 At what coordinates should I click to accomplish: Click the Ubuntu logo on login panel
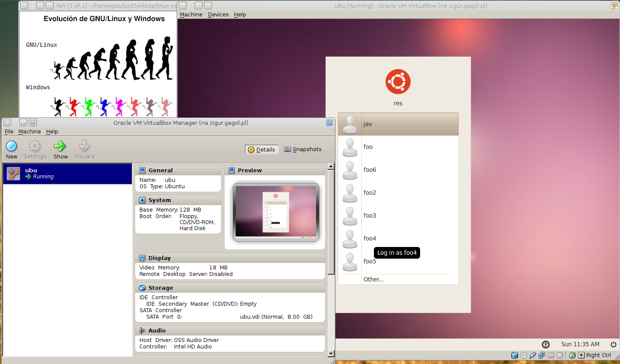(398, 82)
